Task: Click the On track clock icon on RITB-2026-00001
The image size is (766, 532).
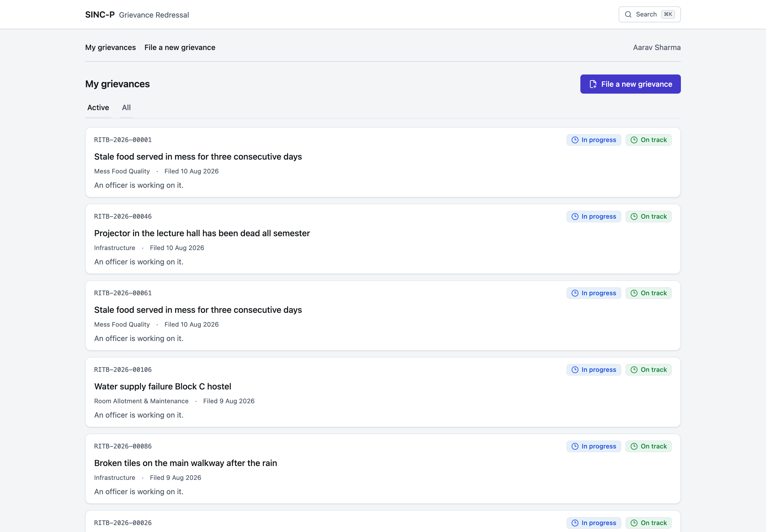Action: (634, 140)
